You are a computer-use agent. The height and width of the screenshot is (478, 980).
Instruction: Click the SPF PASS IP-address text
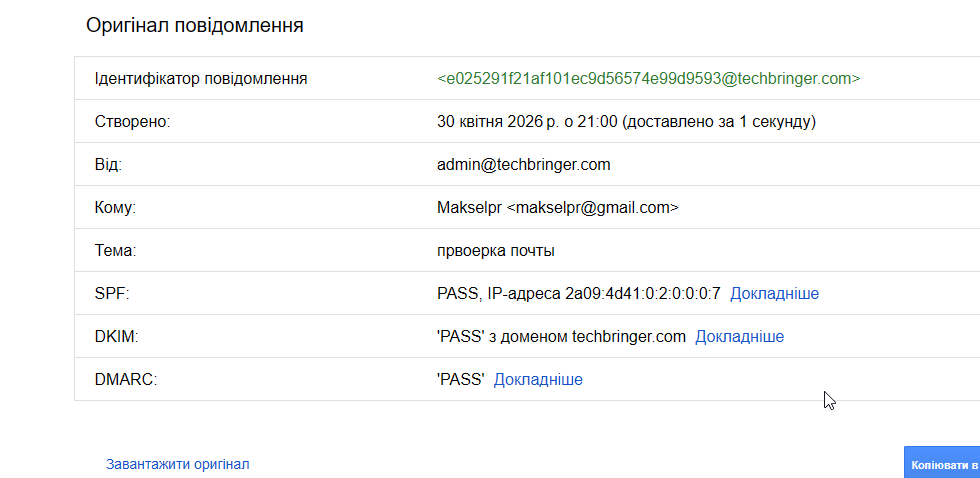click(579, 293)
